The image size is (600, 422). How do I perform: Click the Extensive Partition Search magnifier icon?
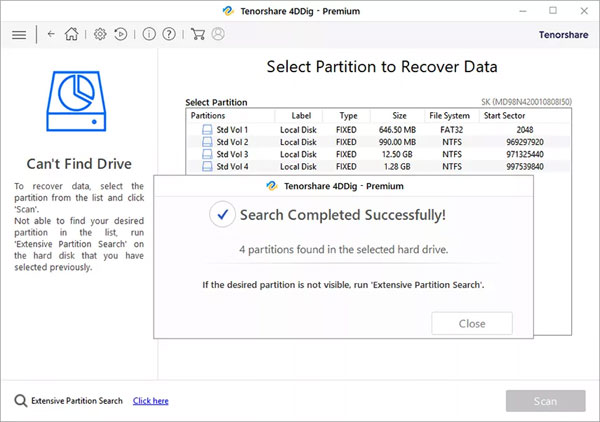[21, 401]
